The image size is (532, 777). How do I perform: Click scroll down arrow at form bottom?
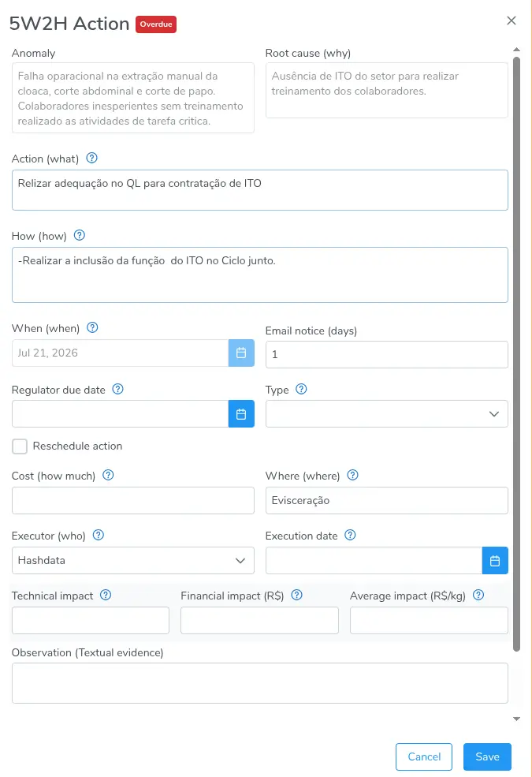[517, 719]
